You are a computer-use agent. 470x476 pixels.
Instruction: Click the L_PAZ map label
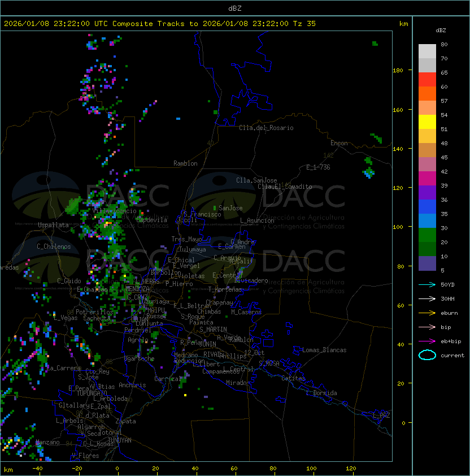381,416
